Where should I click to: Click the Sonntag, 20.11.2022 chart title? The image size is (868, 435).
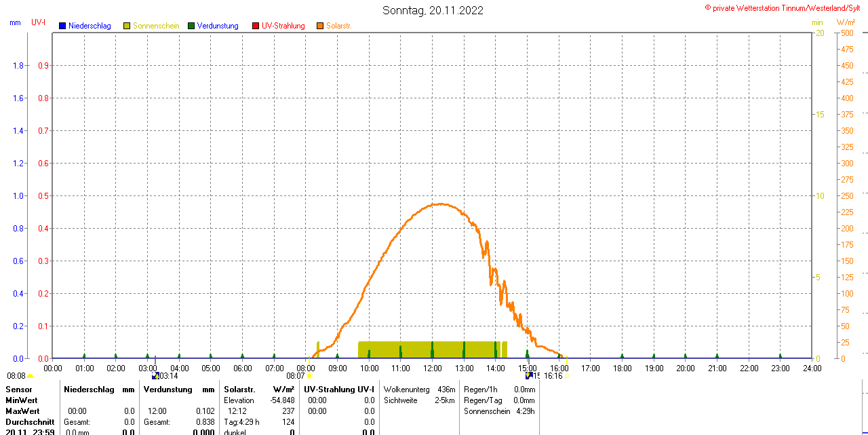(433, 10)
